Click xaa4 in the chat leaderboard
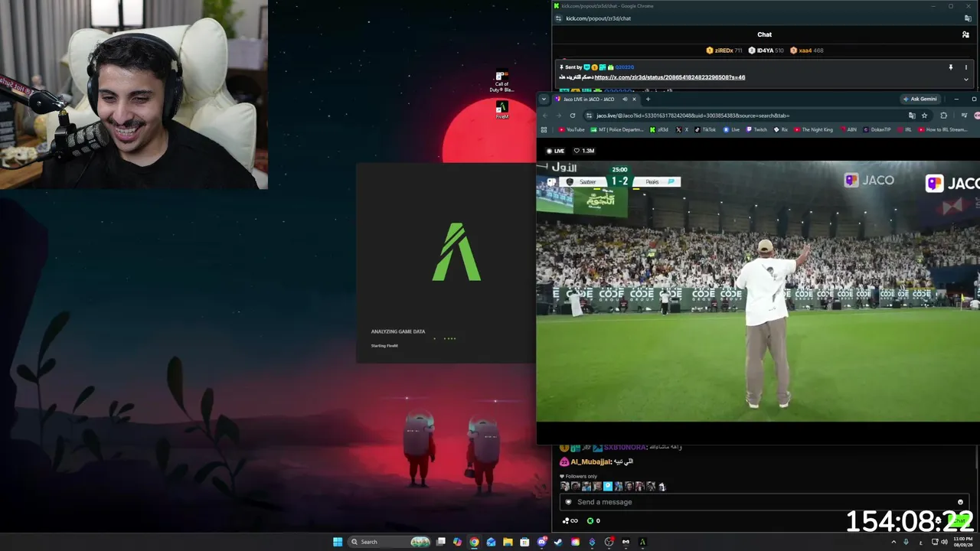The width and height of the screenshot is (980, 551). point(807,51)
